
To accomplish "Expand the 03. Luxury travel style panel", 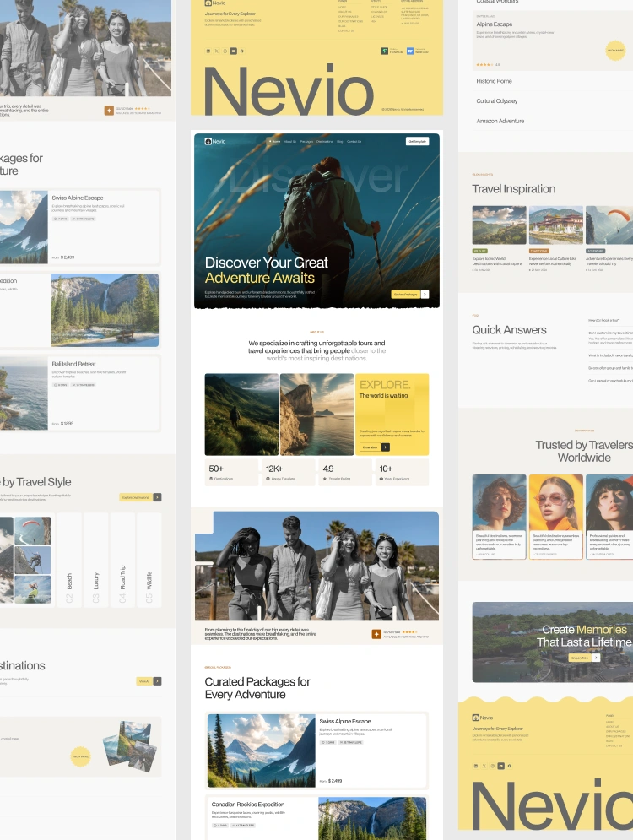I will pos(96,560).
